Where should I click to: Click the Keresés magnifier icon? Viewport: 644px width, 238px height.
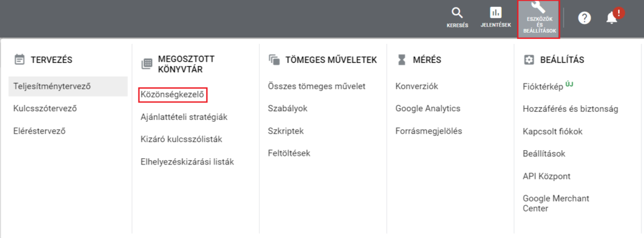pyautogui.click(x=457, y=13)
